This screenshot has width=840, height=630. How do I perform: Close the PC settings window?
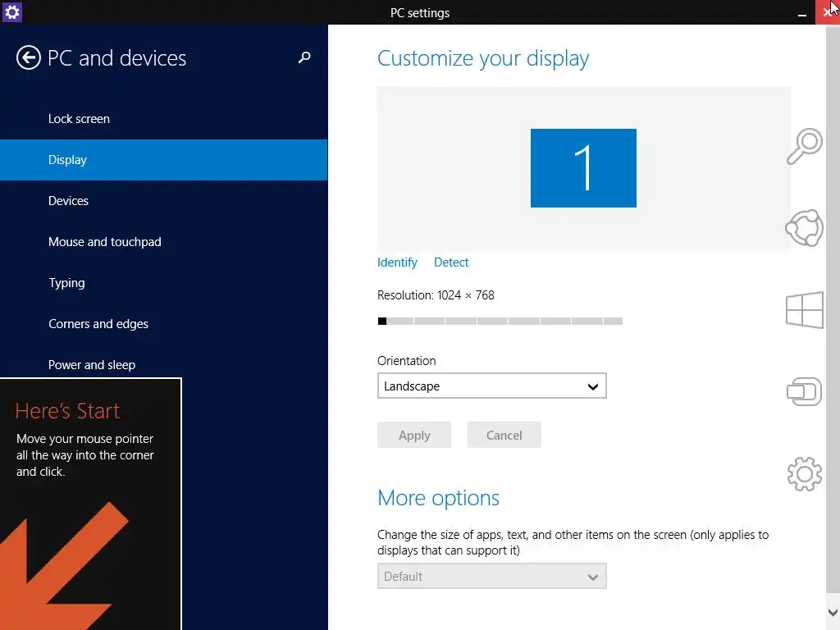click(827, 12)
